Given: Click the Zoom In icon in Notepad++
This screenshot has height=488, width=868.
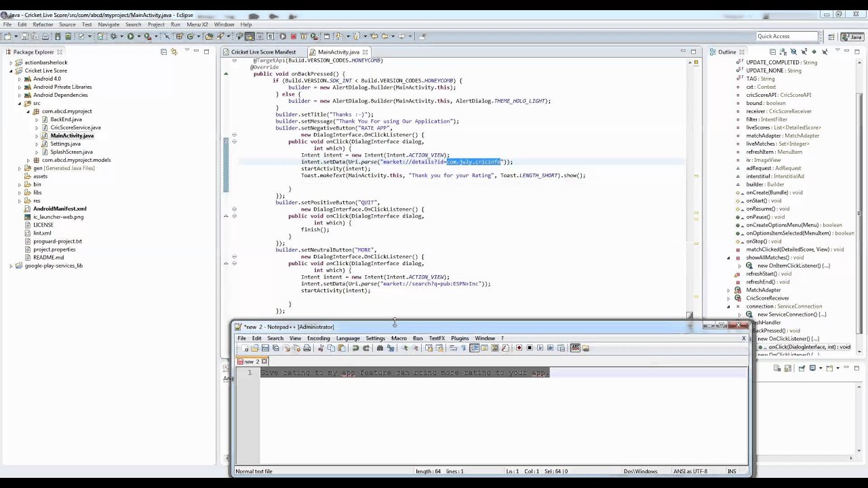Looking at the screenshot, I should (x=405, y=348).
